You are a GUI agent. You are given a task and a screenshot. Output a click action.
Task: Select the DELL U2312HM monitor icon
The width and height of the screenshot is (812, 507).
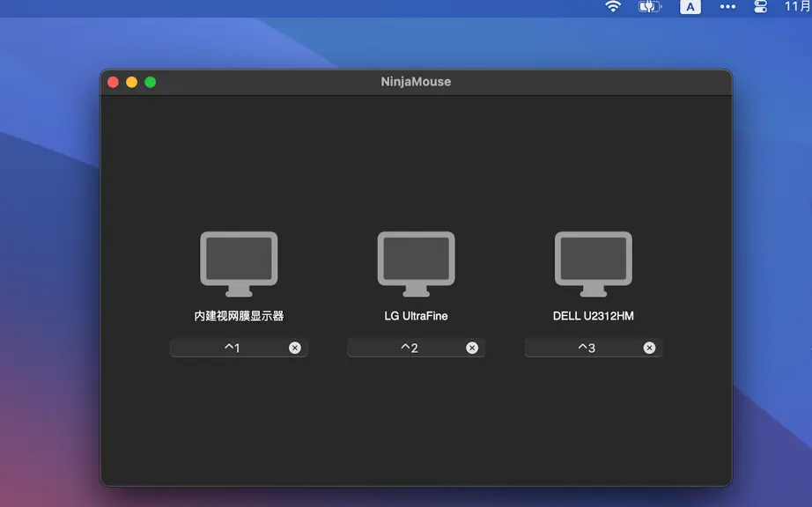click(x=594, y=264)
